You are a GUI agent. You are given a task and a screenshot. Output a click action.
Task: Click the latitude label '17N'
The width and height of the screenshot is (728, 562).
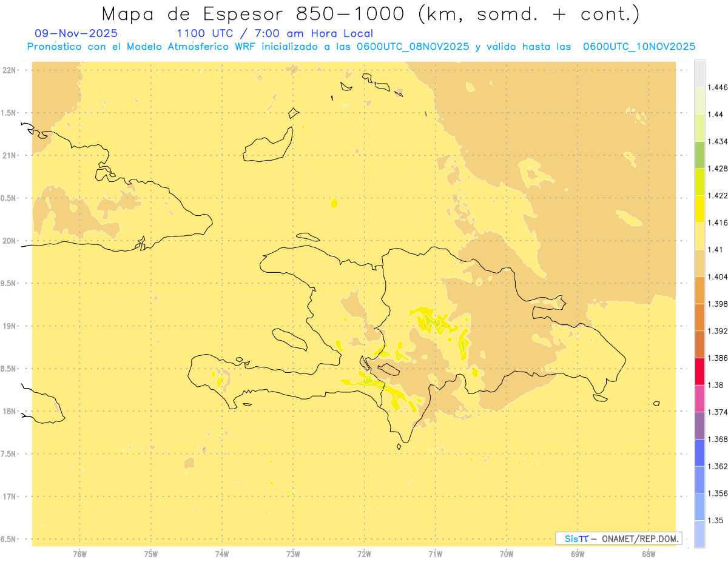tap(10, 497)
